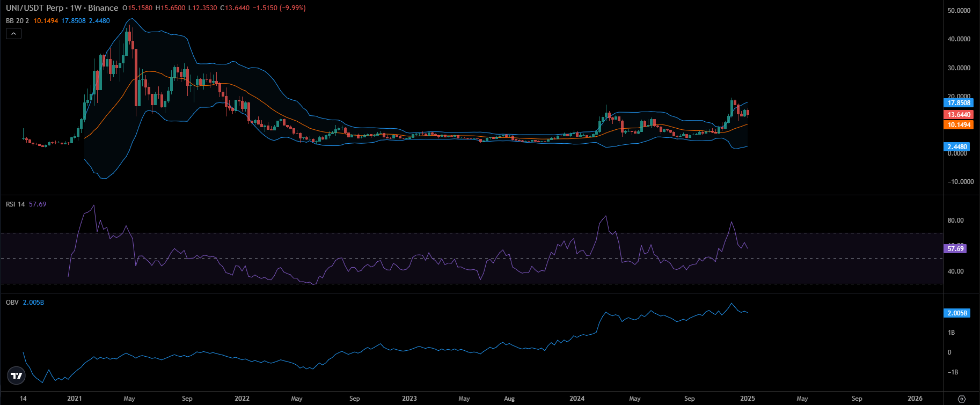Open the TradingView logo link
This screenshot has height=405, width=980.
click(x=17, y=375)
